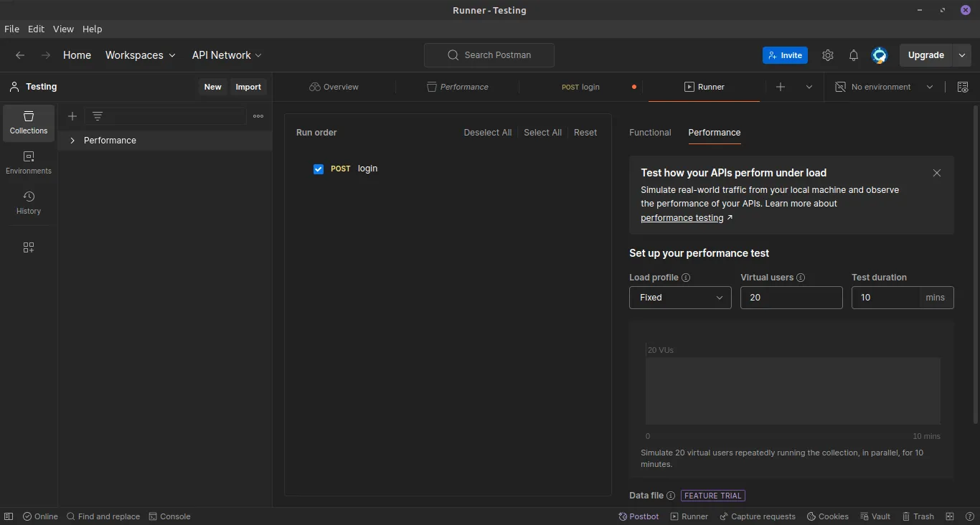The width and height of the screenshot is (980, 525).
Task: Click the Virtual users input field
Action: (791, 298)
